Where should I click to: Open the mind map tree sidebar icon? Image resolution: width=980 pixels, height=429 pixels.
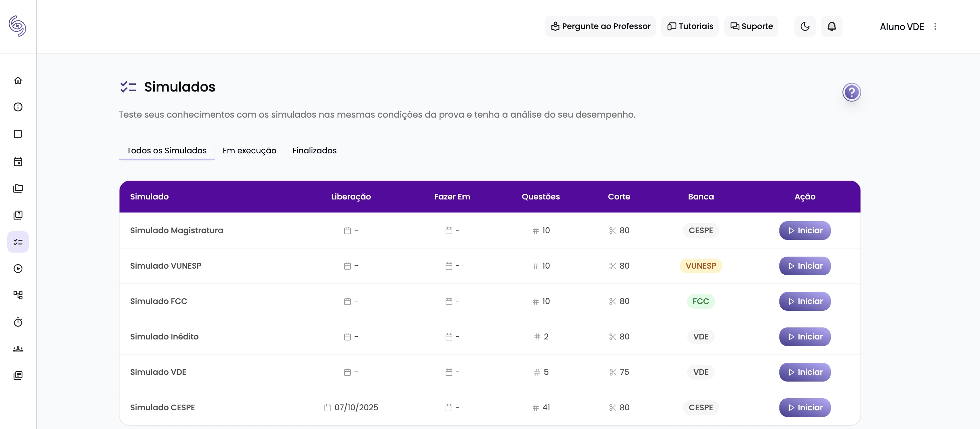pos(18,295)
